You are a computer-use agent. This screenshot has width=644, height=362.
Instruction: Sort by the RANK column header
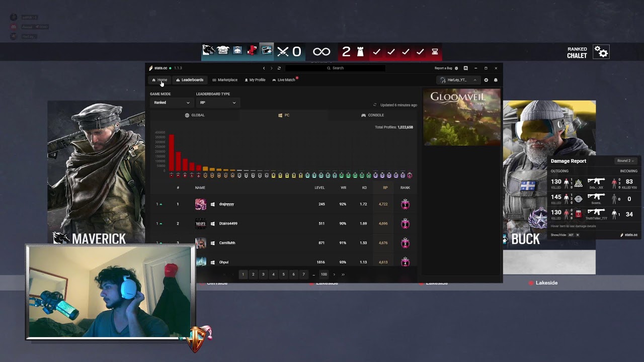pyautogui.click(x=405, y=188)
